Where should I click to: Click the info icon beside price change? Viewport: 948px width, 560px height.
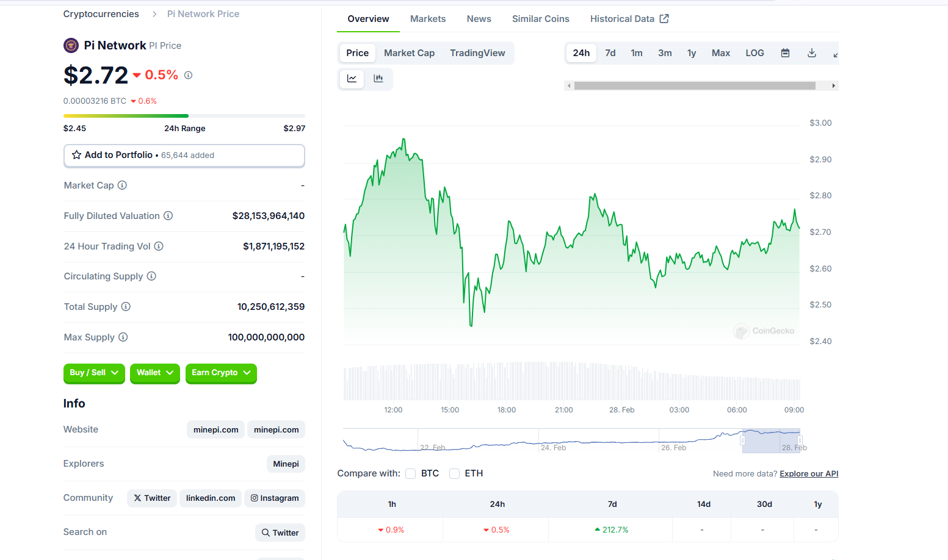tap(188, 75)
